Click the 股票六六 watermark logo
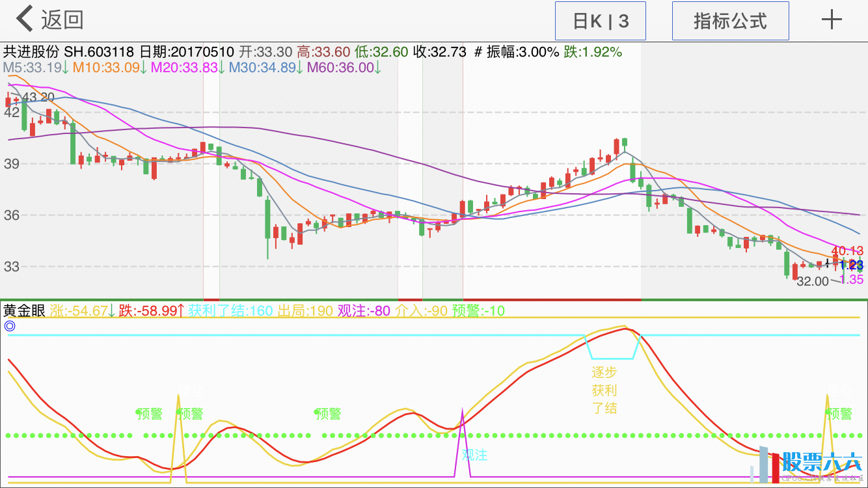The image size is (868, 488). point(807,464)
